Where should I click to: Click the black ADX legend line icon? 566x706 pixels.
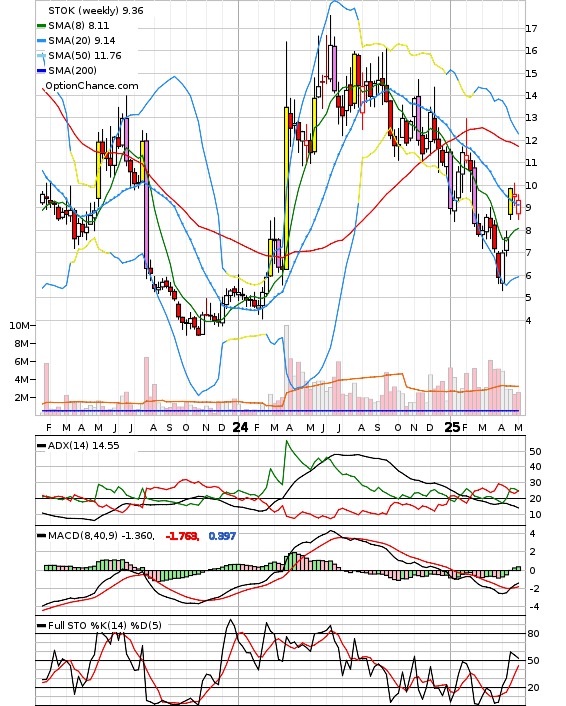pyautogui.click(x=41, y=445)
